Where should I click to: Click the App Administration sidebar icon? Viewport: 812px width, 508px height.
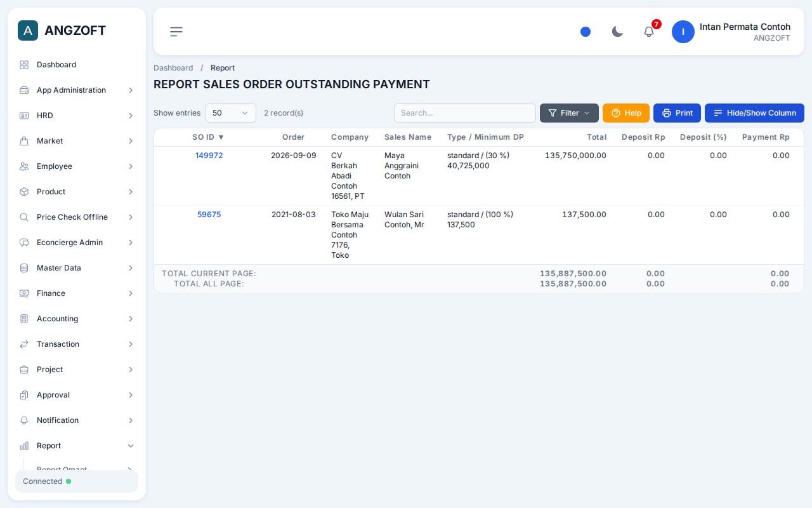pos(24,90)
